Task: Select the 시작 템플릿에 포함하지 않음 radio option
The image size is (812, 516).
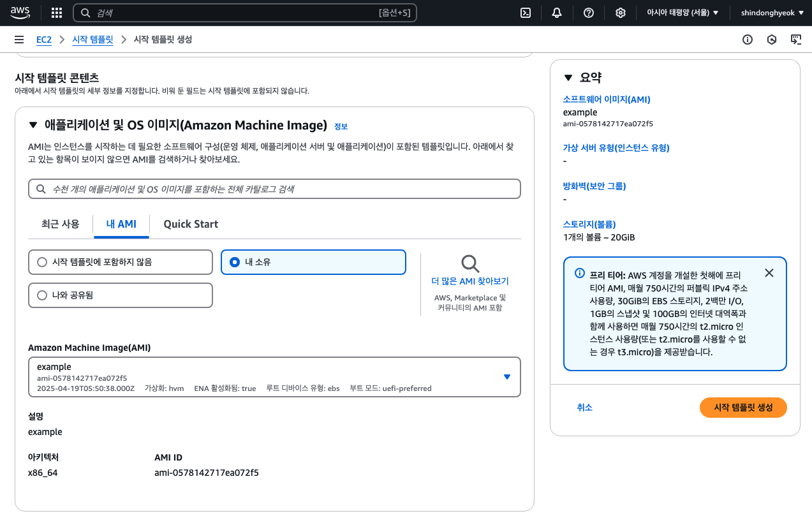Action: click(x=121, y=262)
